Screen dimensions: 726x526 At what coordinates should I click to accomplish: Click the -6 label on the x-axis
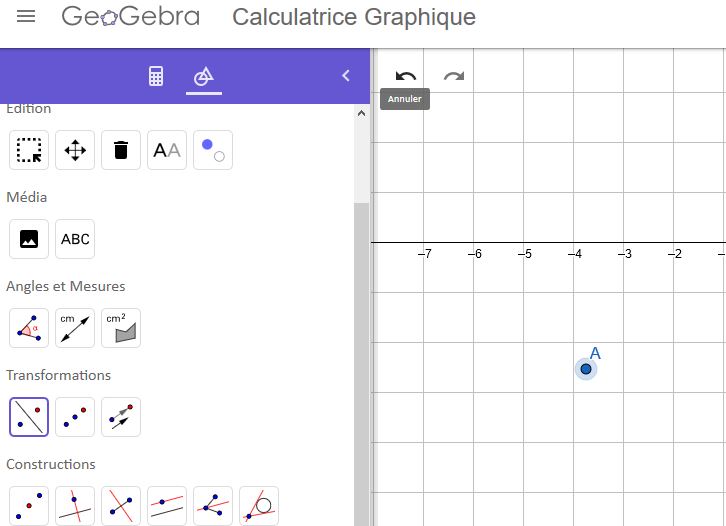tap(475, 254)
